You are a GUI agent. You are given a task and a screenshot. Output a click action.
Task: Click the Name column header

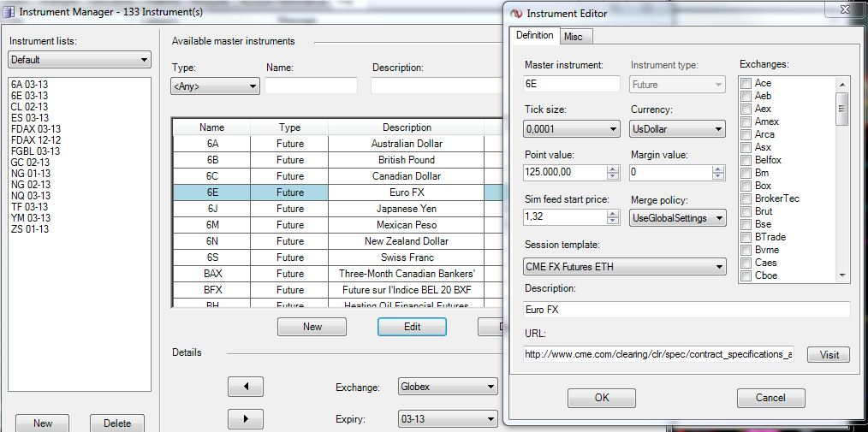point(211,127)
